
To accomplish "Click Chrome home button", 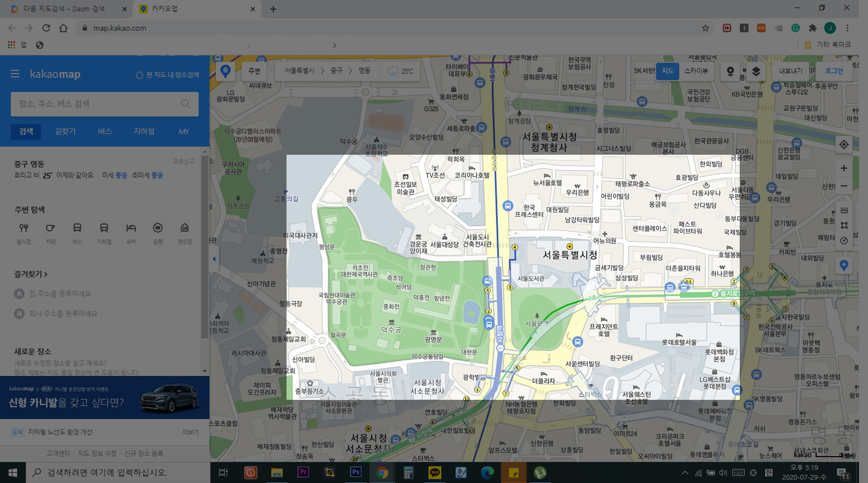I will pos(63,28).
